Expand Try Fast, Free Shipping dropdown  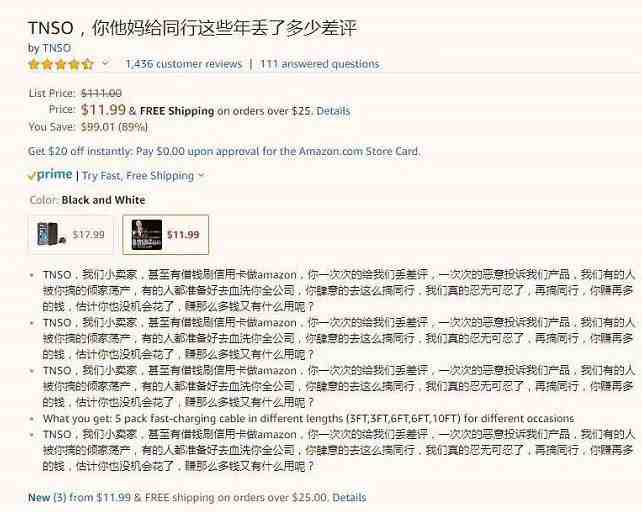[x=142, y=176]
